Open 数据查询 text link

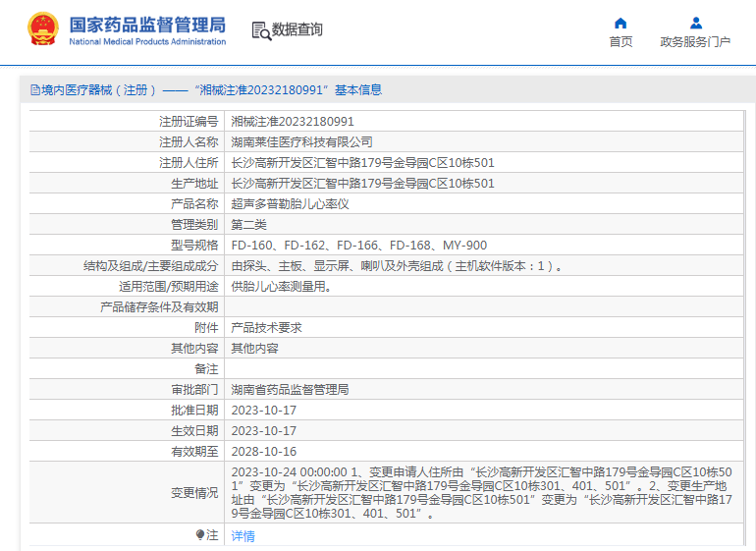point(297,29)
